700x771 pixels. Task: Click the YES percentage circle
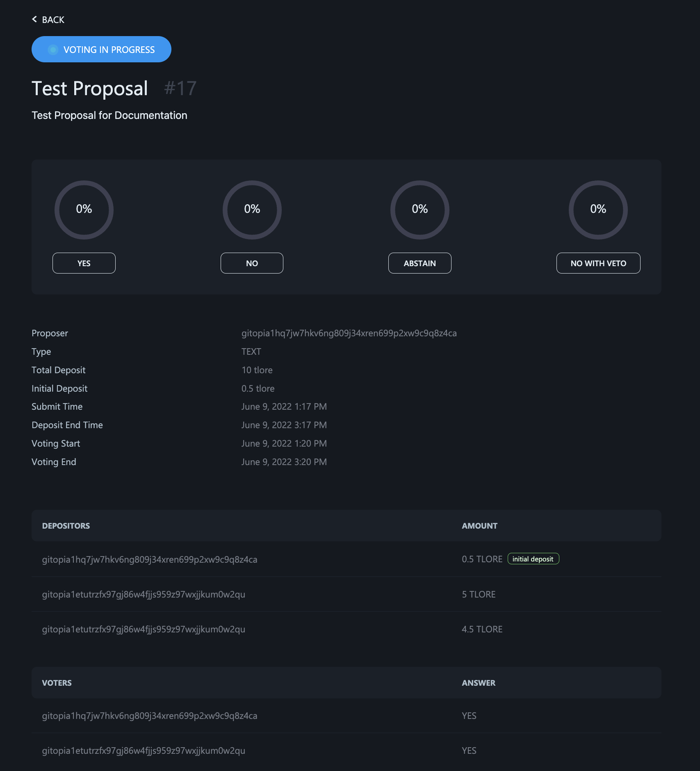click(84, 210)
